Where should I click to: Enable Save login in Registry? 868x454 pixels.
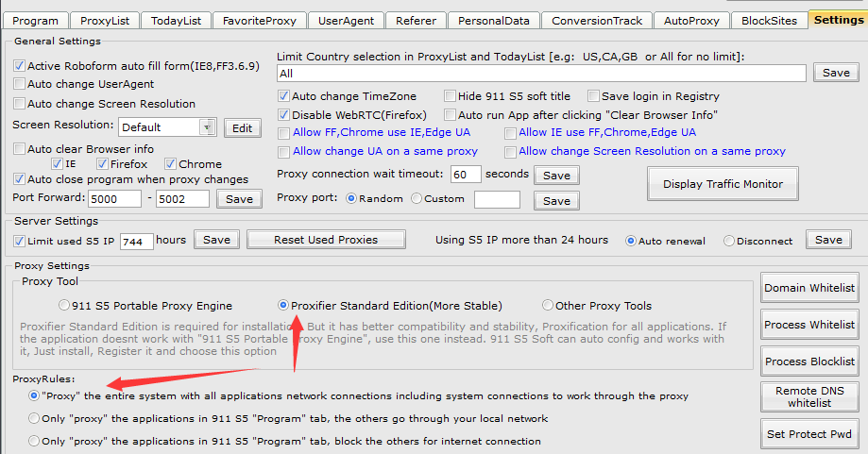point(593,96)
